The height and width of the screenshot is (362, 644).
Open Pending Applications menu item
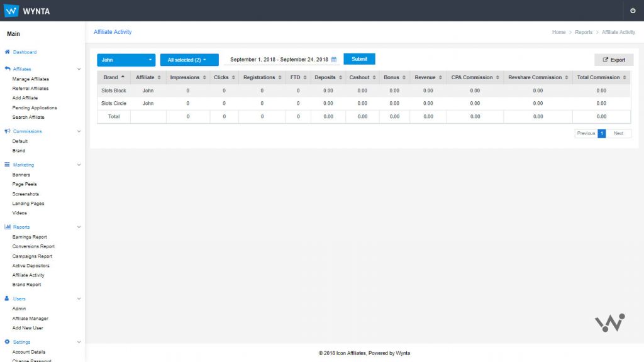tap(35, 107)
